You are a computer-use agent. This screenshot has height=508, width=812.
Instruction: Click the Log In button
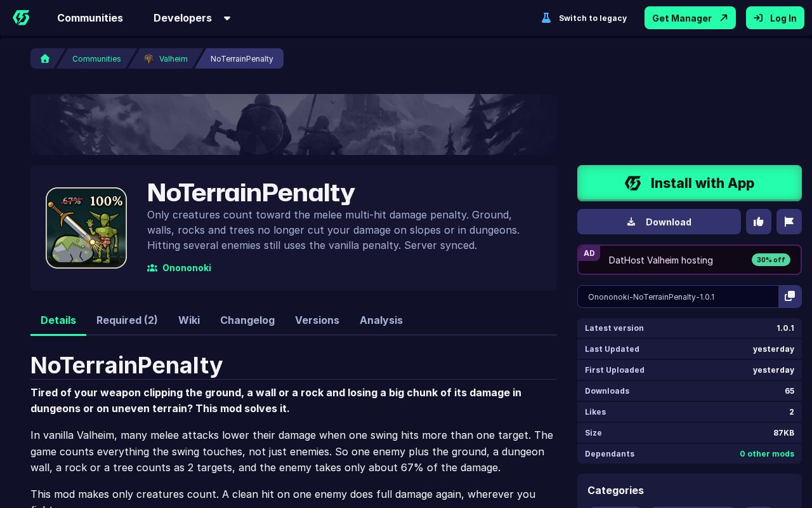775,18
